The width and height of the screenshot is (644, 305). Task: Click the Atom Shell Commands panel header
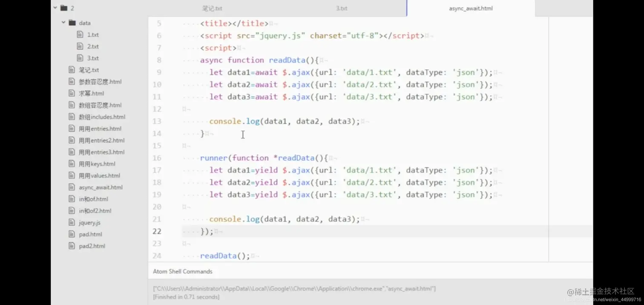(x=182, y=271)
